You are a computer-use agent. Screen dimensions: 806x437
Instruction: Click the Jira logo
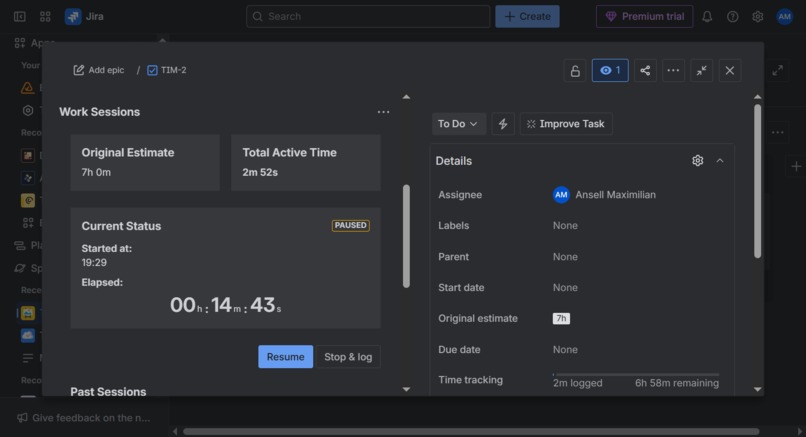84,16
